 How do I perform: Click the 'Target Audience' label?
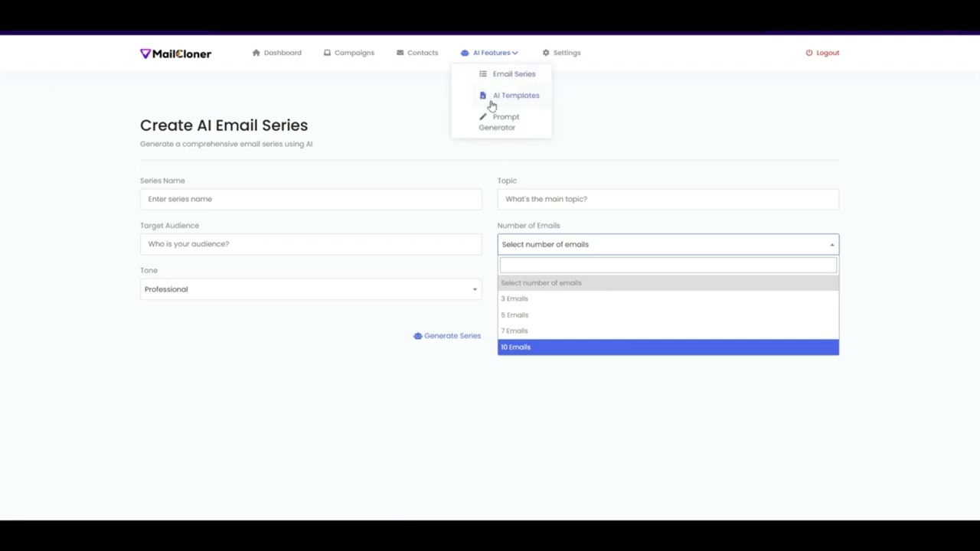point(169,226)
